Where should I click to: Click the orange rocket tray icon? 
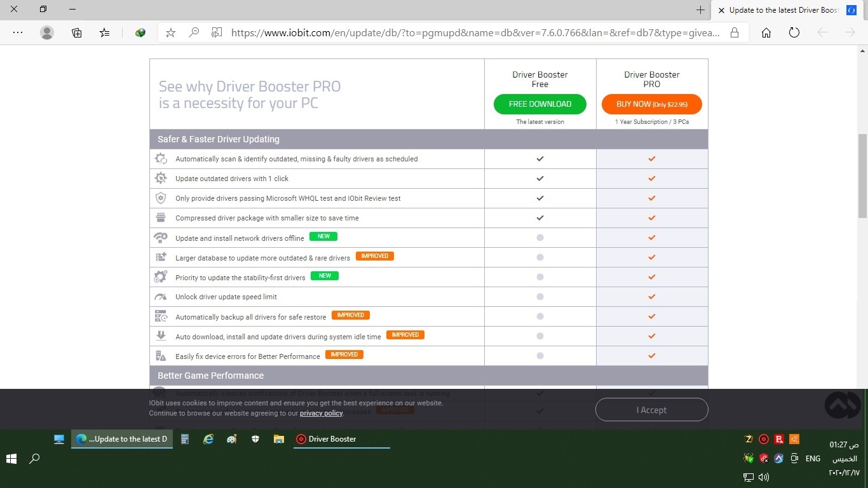coord(794,439)
